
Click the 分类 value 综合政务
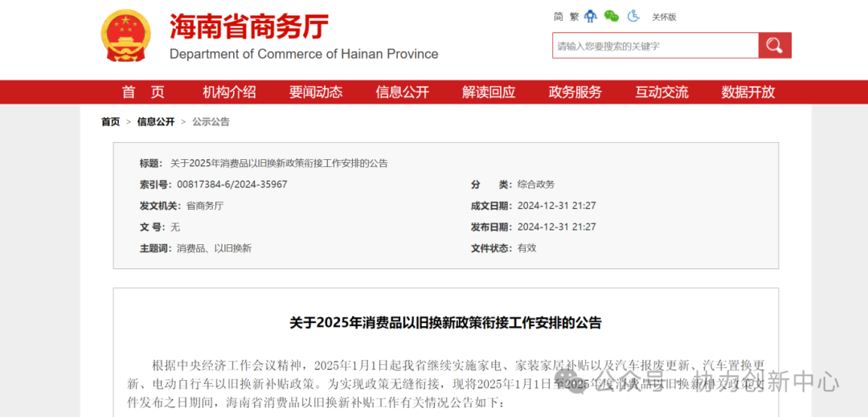coord(536,184)
